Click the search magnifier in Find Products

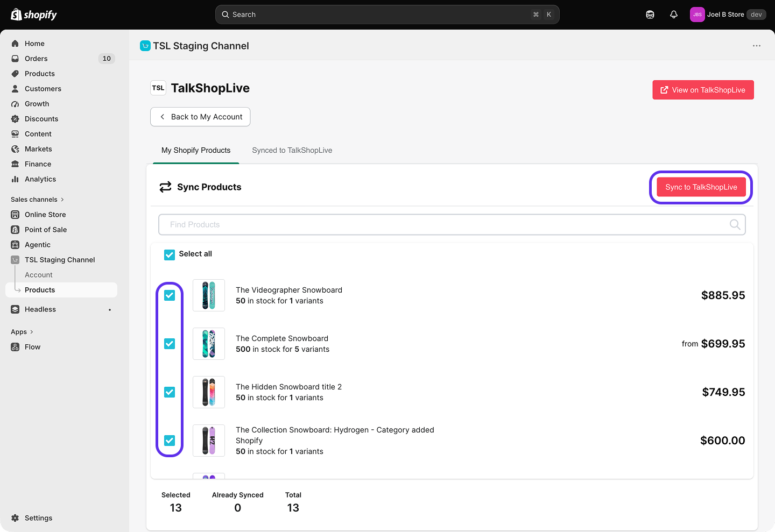735,224
